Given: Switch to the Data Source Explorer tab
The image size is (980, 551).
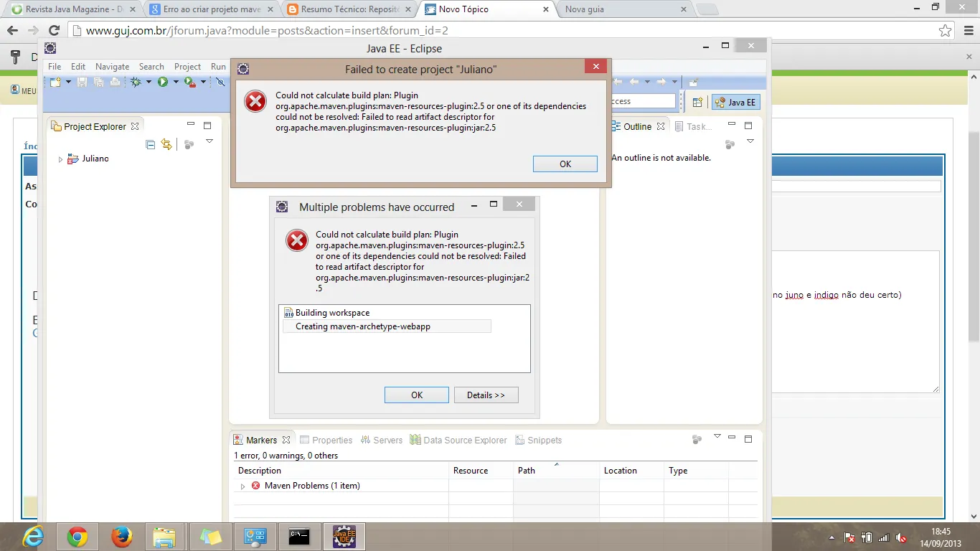Looking at the screenshot, I should pyautogui.click(x=458, y=441).
